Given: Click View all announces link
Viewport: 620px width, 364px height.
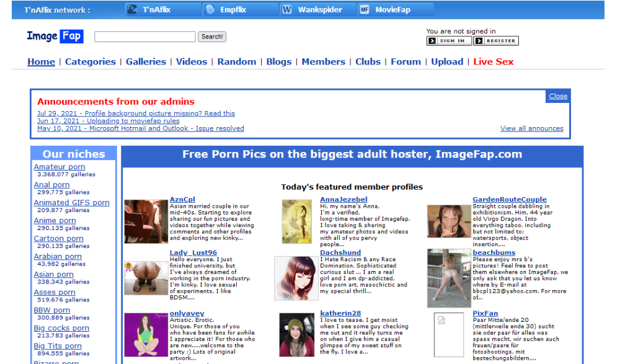Looking at the screenshot, I should (x=532, y=128).
